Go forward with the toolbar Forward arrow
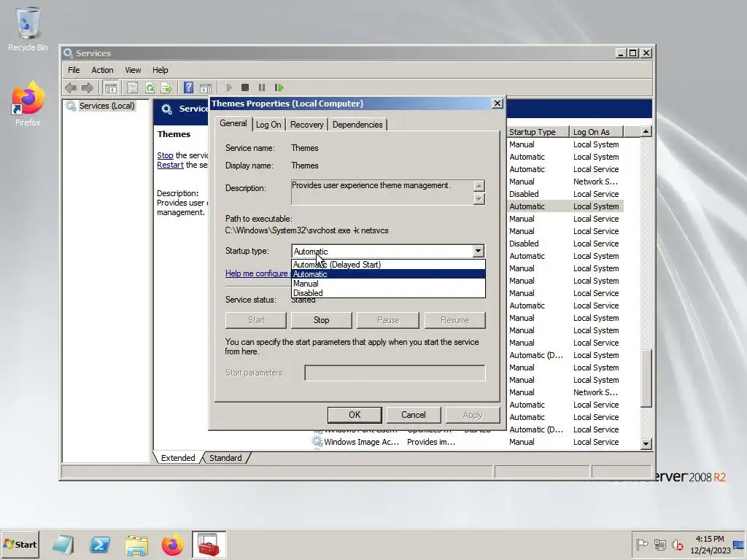Image resolution: width=747 pixels, height=560 pixels. pos(88,87)
